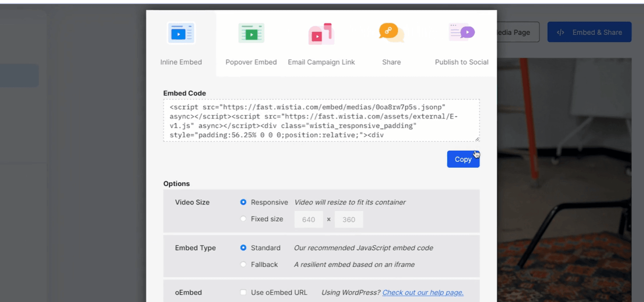Click the fixed height 360 field
Screen dimensions: 644x302
pyautogui.click(x=349, y=219)
